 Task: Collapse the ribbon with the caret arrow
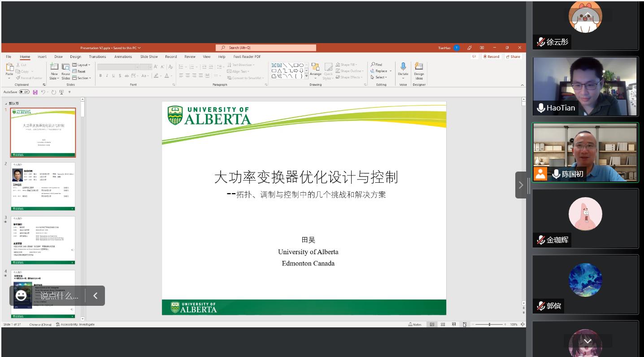pyautogui.click(x=522, y=85)
